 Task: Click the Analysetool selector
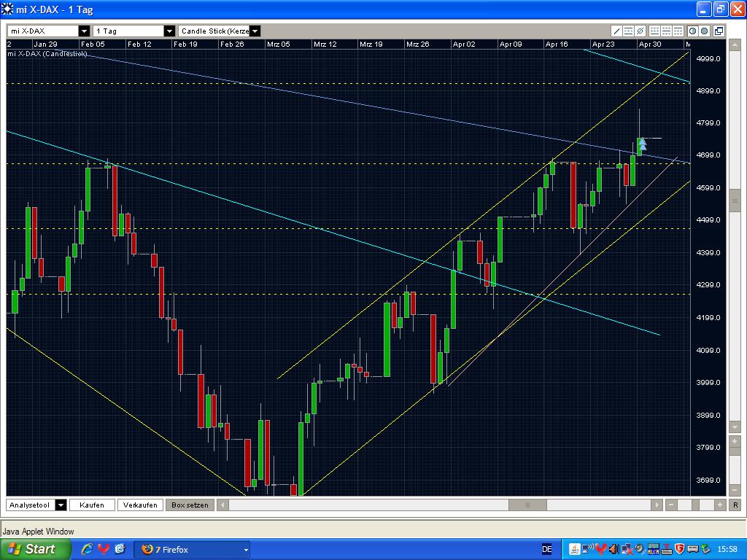coord(31,505)
